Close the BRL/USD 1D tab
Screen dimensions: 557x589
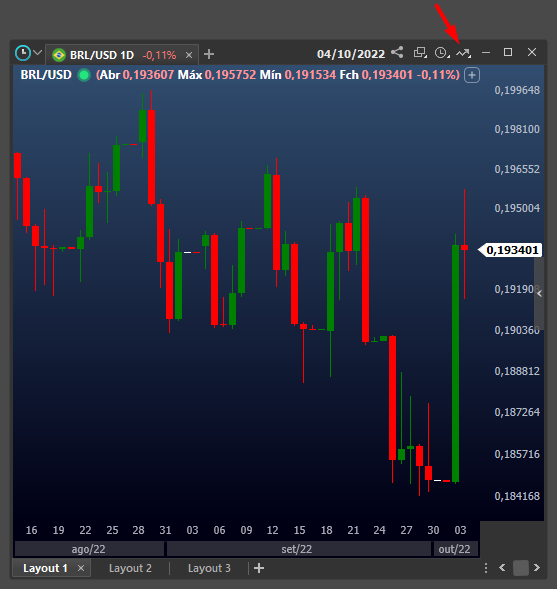click(x=189, y=55)
